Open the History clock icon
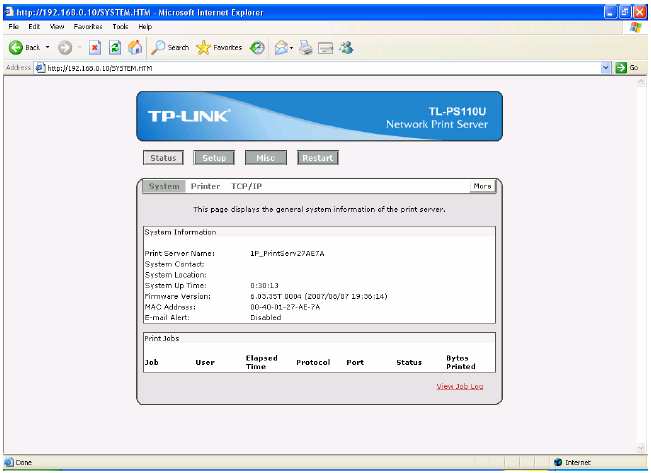Screen dimensions: 651x473 pyautogui.click(x=257, y=47)
